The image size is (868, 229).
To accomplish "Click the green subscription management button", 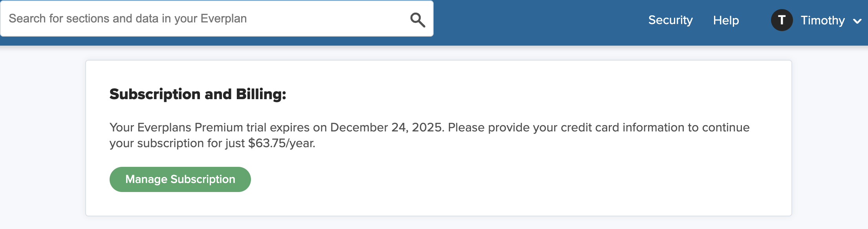I will pos(180,179).
